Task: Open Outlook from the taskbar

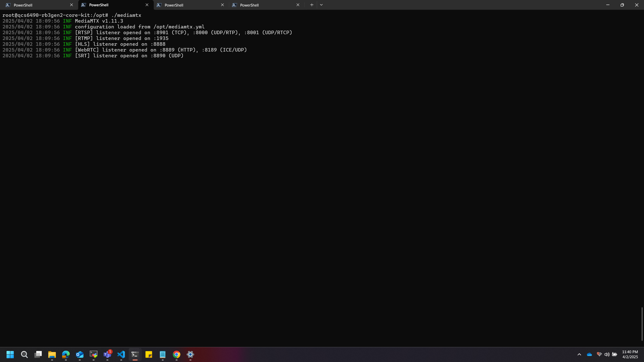Action: 79,354
